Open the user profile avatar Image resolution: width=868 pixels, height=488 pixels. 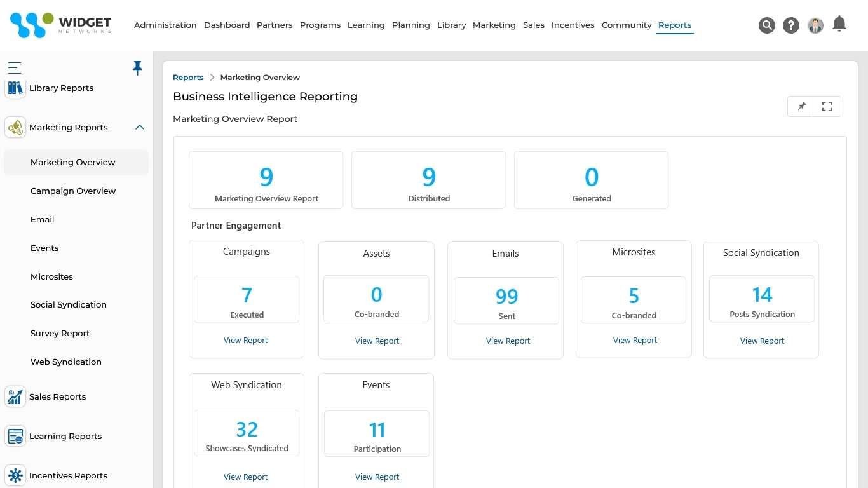[x=815, y=25]
